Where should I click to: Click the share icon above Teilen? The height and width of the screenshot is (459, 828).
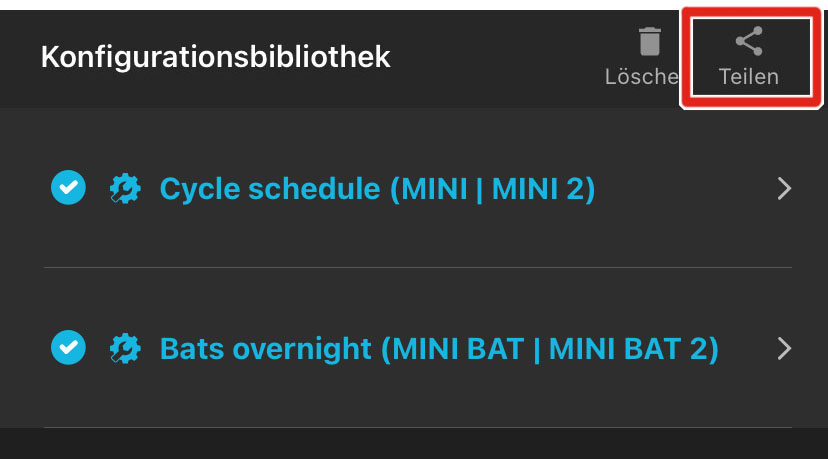748,42
